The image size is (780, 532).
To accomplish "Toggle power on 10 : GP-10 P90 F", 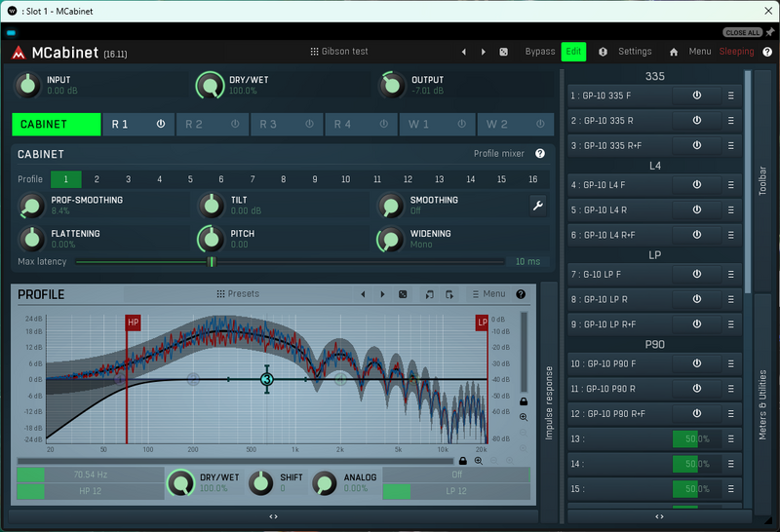I will 697,363.
